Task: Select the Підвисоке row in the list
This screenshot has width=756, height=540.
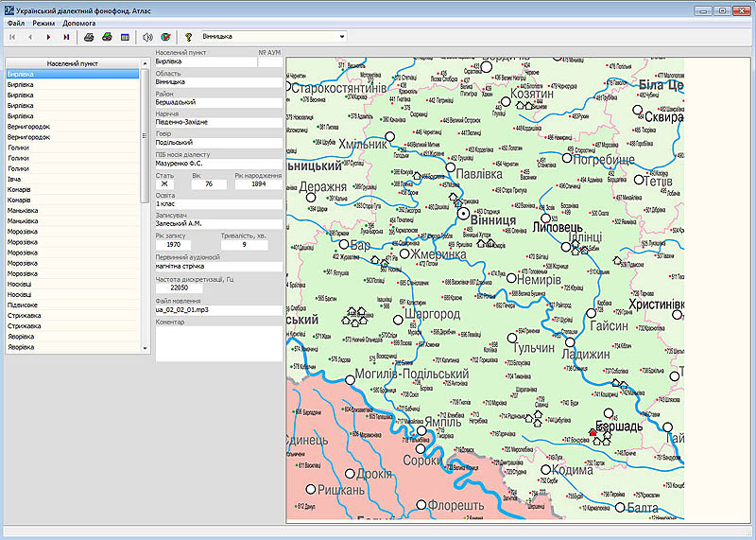Action: [x=73, y=305]
